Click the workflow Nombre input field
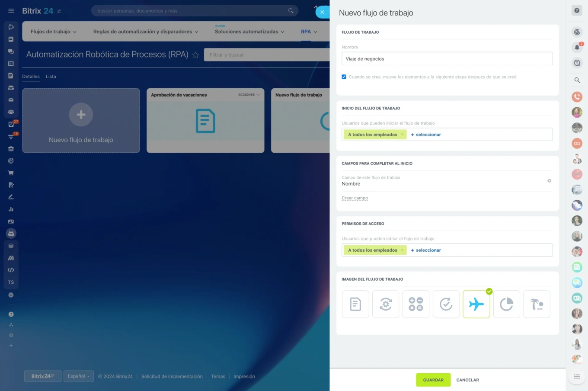The width and height of the screenshot is (588, 391). pos(447,59)
